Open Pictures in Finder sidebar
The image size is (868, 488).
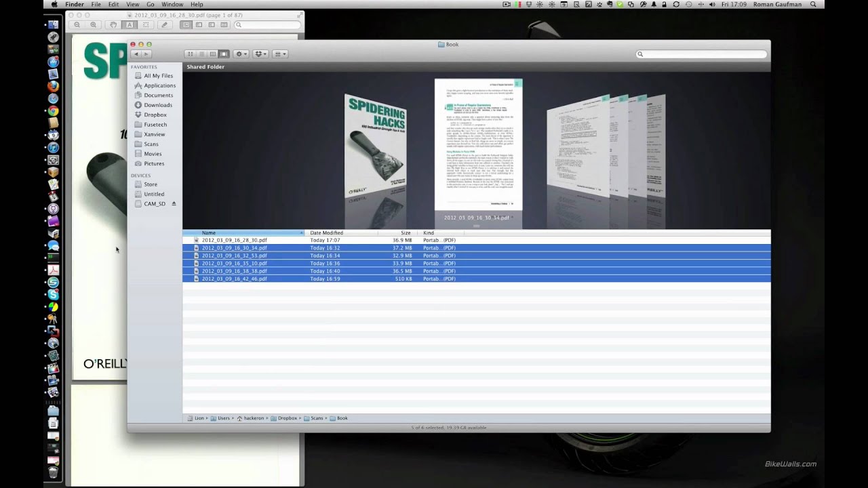click(x=149, y=163)
